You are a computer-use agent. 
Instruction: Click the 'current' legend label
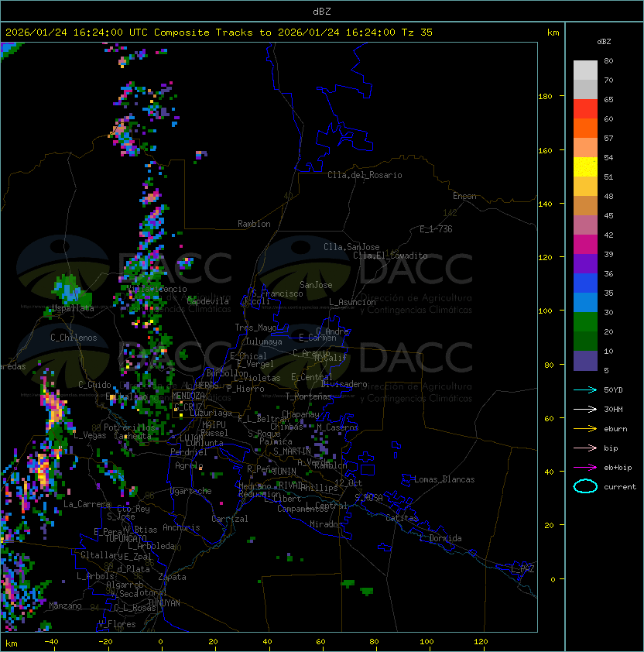coord(620,487)
